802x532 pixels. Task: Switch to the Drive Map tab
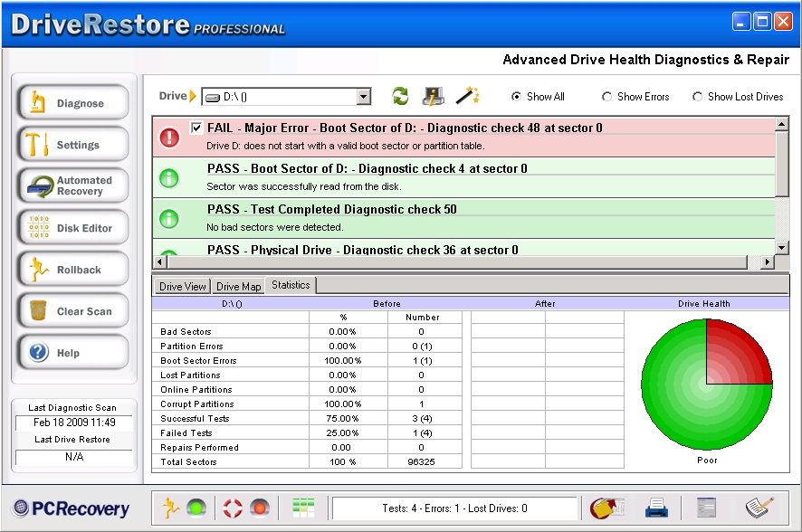238,286
